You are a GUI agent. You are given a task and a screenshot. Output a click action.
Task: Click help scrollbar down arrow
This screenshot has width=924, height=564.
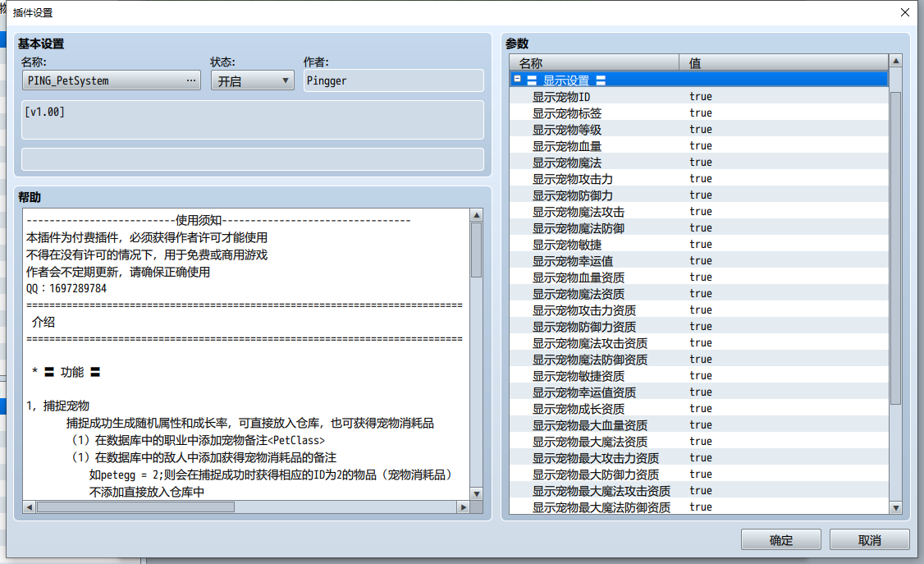click(477, 494)
